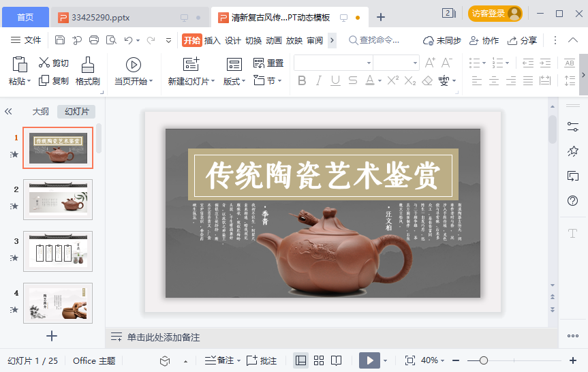Image resolution: width=588 pixels, height=372 pixels.
Task: Decrease indent level icon
Action: click(x=528, y=63)
